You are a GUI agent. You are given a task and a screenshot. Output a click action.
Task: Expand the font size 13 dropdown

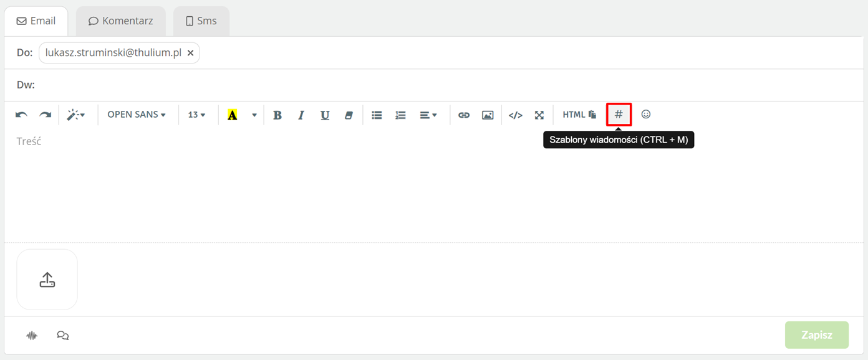pyautogui.click(x=196, y=115)
